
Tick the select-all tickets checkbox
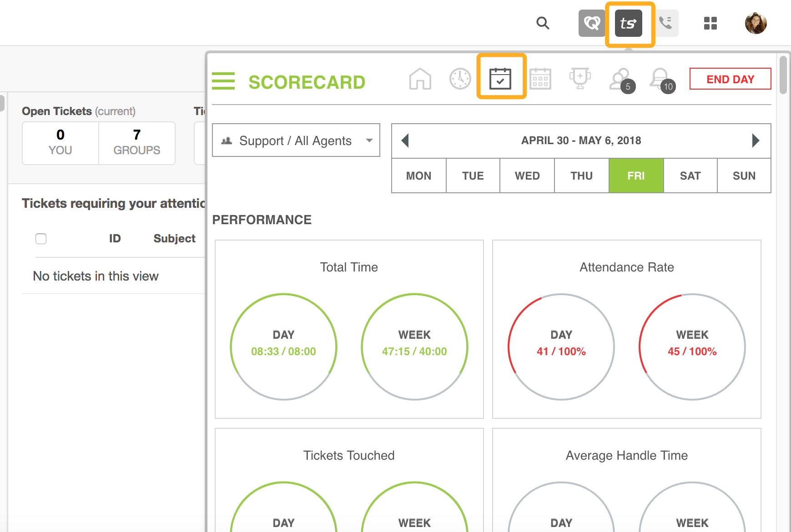point(41,239)
